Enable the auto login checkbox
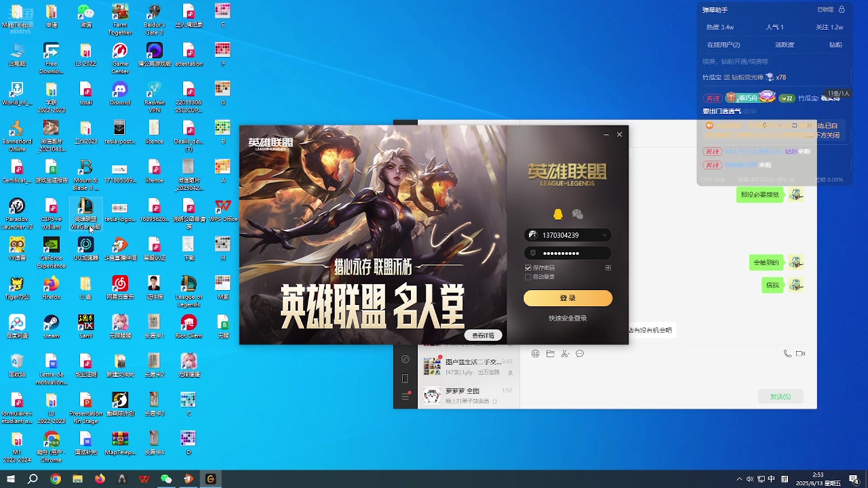The width and height of the screenshot is (868, 488). coord(528,277)
